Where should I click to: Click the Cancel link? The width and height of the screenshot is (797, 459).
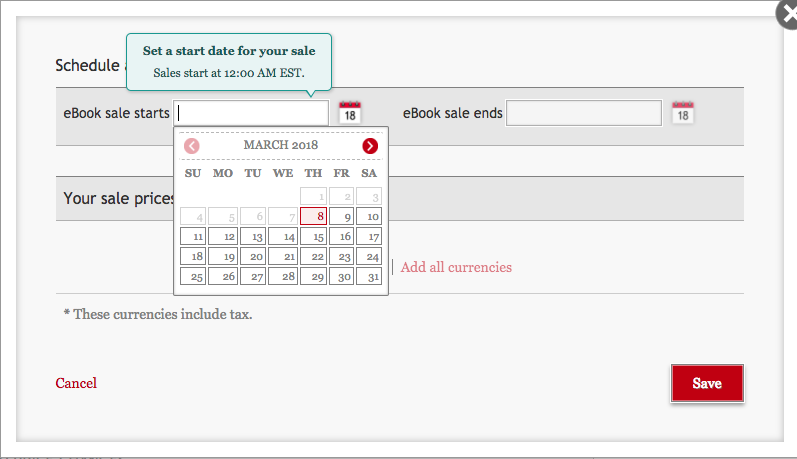click(x=76, y=383)
